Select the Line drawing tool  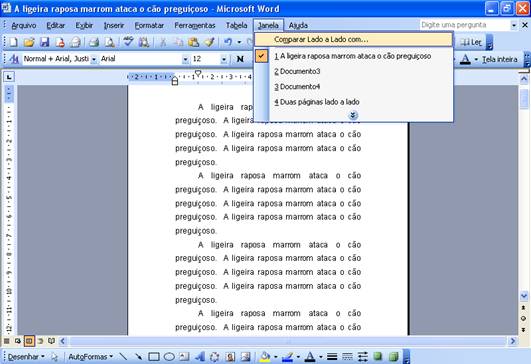(124, 357)
